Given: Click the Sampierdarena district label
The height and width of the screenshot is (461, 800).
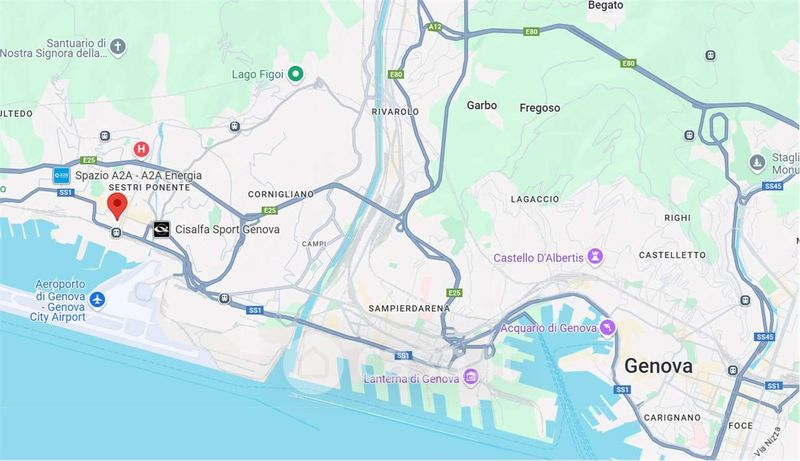Looking at the screenshot, I should [409, 309].
